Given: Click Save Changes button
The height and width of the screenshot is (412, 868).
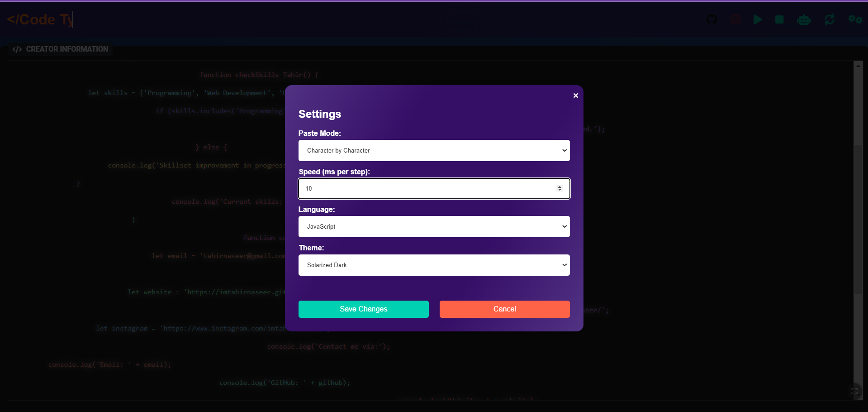Looking at the screenshot, I should pos(363,309).
